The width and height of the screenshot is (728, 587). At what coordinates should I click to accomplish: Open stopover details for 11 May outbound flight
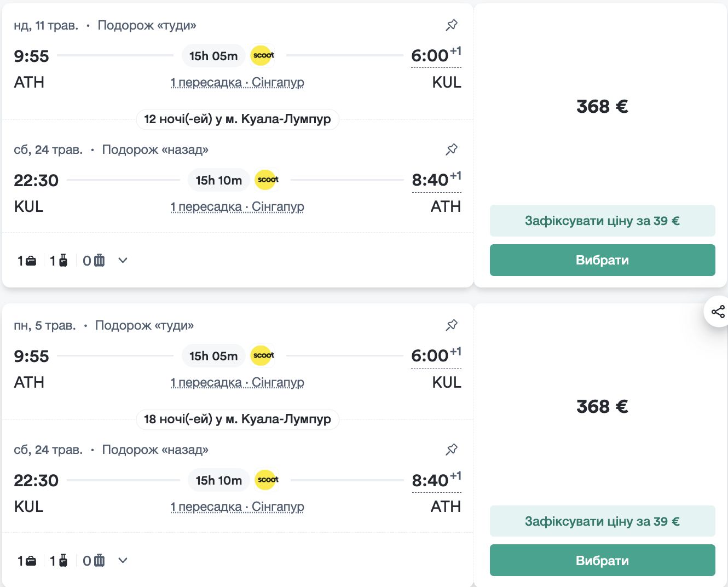pyautogui.click(x=237, y=83)
